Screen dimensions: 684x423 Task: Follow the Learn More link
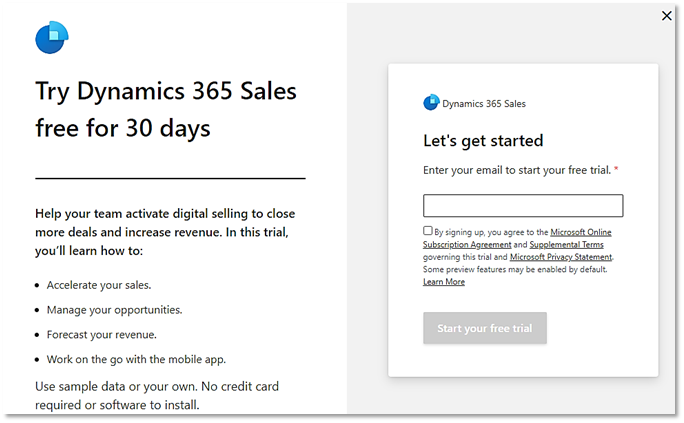(x=444, y=282)
